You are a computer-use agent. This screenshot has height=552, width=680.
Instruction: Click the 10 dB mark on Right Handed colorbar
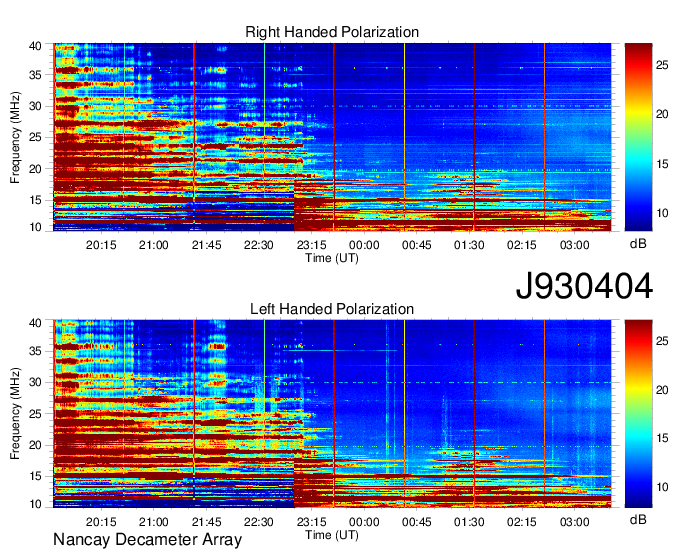click(662, 213)
